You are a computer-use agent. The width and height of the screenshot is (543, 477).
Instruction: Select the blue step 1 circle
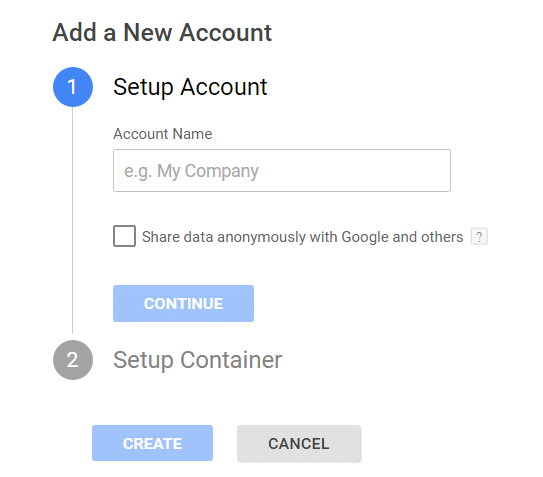[73, 87]
